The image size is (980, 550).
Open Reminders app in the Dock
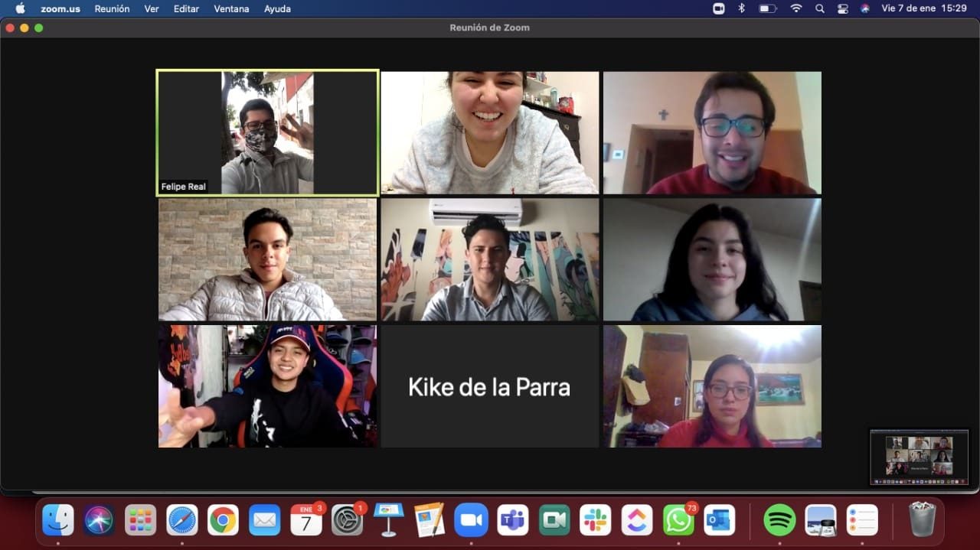click(x=862, y=520)
